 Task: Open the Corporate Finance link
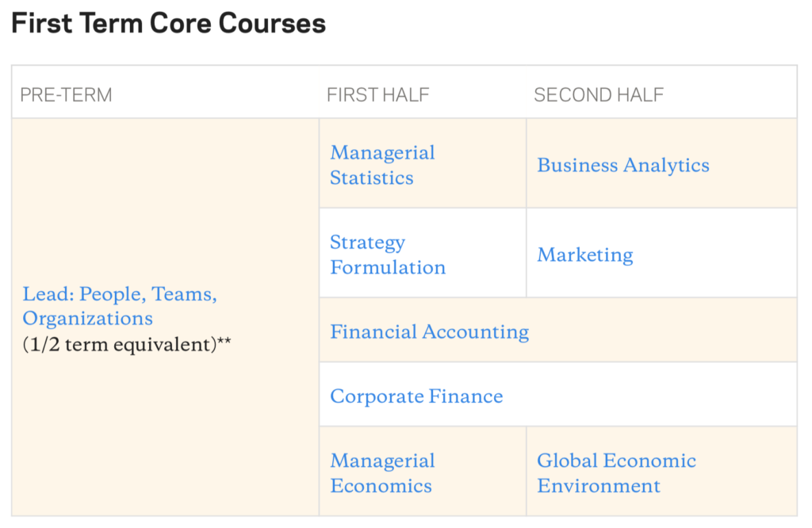click(x=416, y=396)
